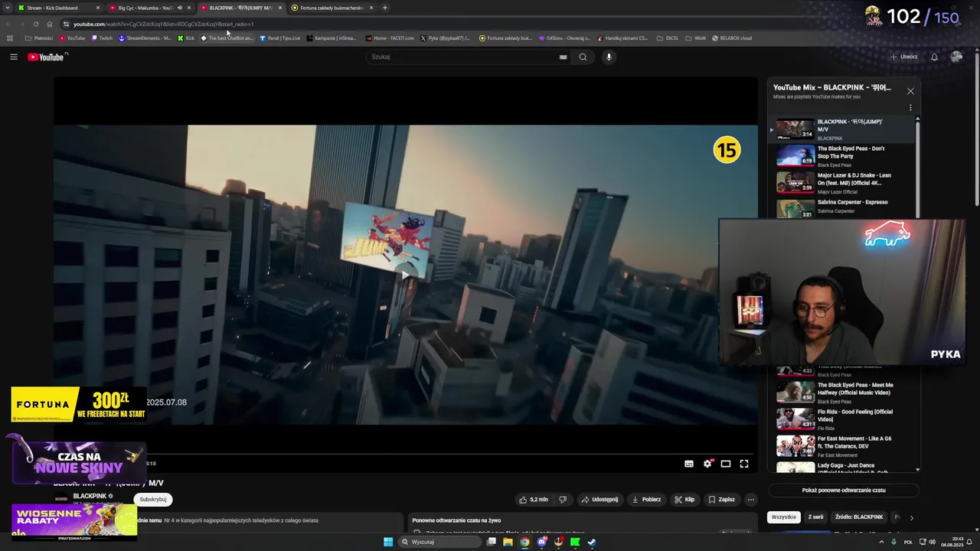Dislike the video
The height and width of the screenshot is (551, 980).
[x=563, y=500]
